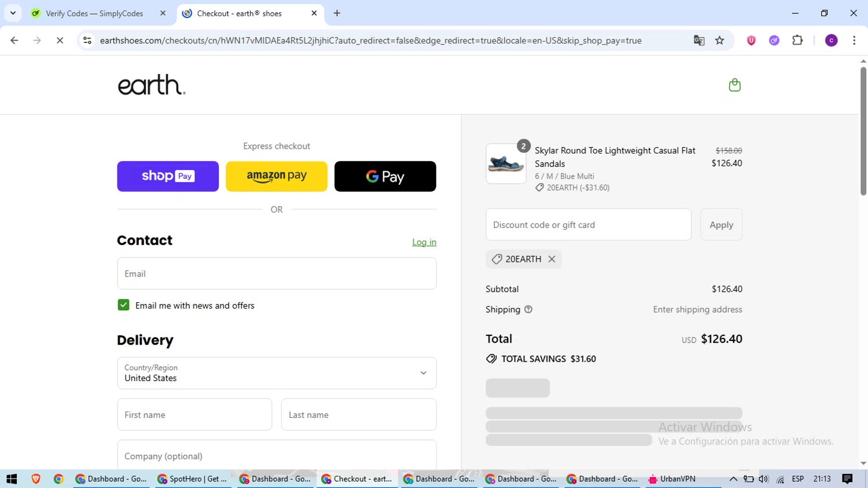This screenshot has width=868, height=488.
Task: Click the Skylar Round Toe Lightweight product name
Action: [x=615, y=157]
